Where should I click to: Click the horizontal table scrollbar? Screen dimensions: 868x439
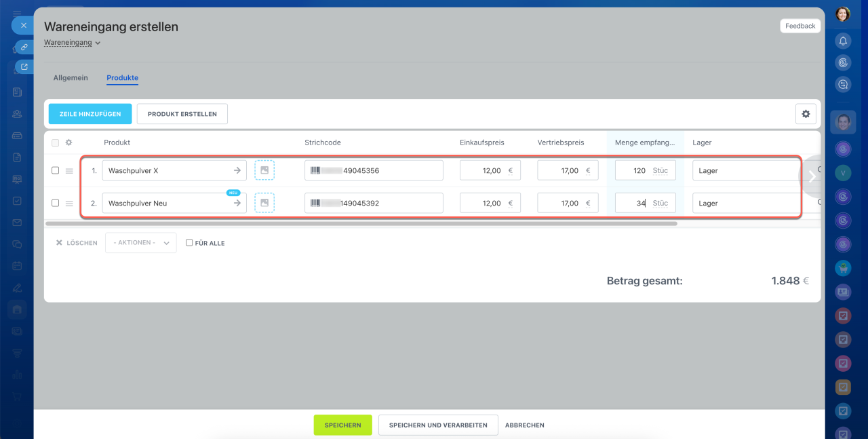pos(361,223)
